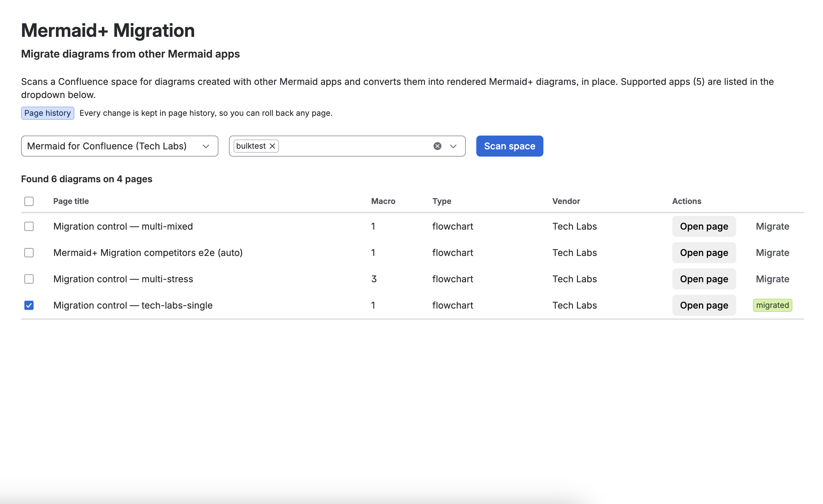The width and height of the screenshot is (823, 504).
Task: Migrate the Mermaid+ Migration competitors e2e page
Action: point(772,253)
